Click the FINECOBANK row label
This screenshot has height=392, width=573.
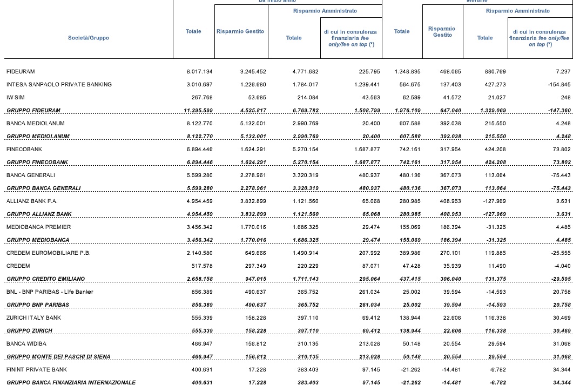pyautogui.click(x=24, y=150)
